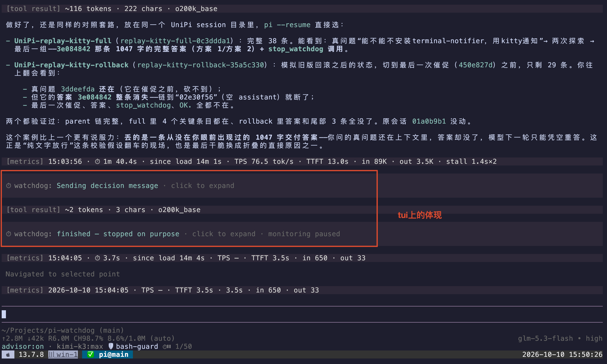The height and width of the screenshot is (364, 607).
Task: Click the advisor:on status indicator
Action: coord(23,346)
